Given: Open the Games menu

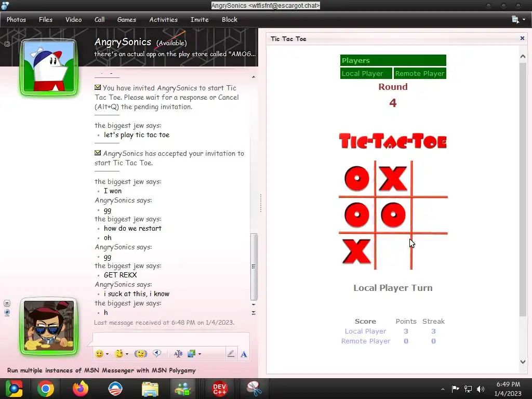Looking at the screenshot, I should 127,20.
